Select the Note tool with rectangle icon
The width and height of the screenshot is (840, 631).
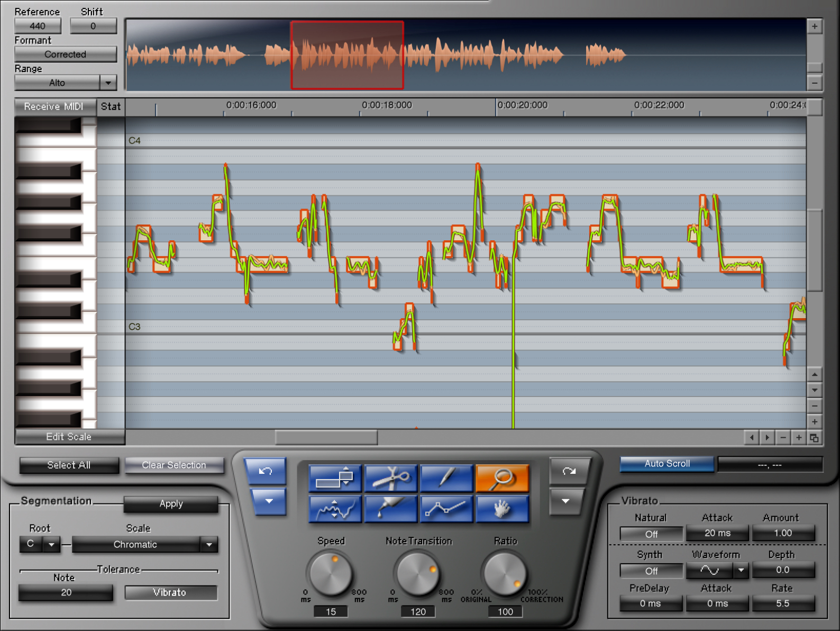coord(335,478)
